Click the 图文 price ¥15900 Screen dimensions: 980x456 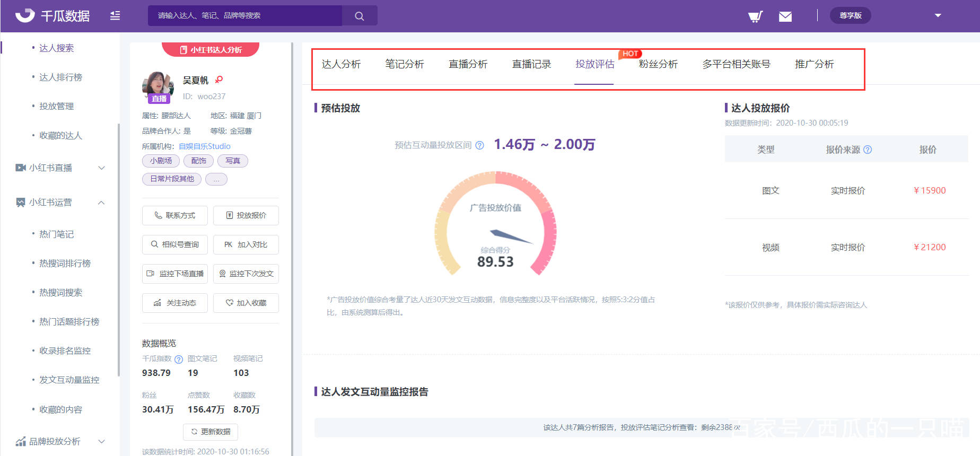(x=930, y=190)
